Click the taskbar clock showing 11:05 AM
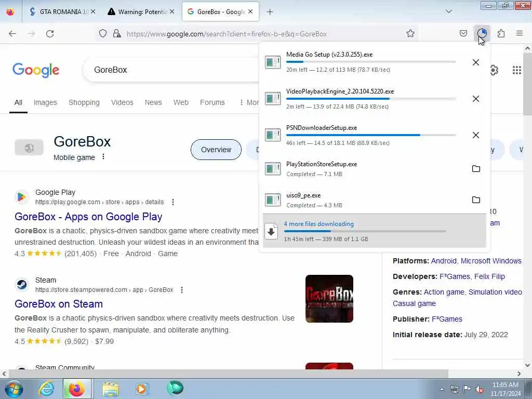 pyautogui.click(x=505, y=389)
